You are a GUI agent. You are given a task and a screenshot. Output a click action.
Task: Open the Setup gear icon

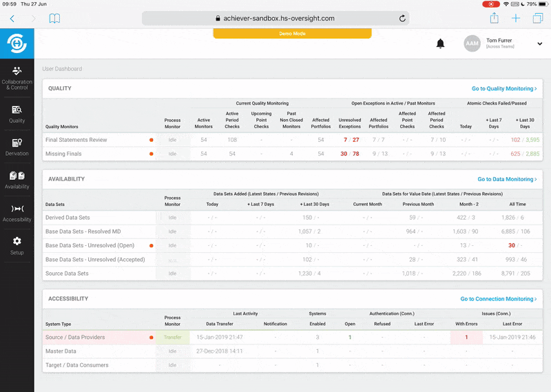coord(17,245)
